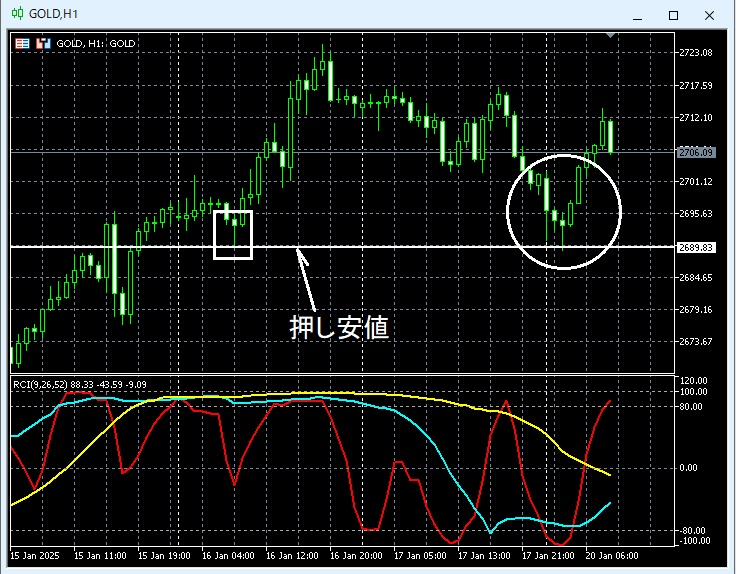Click the 120.00 level on RCI scale
The image size is (737, 574).
[693, 380]
